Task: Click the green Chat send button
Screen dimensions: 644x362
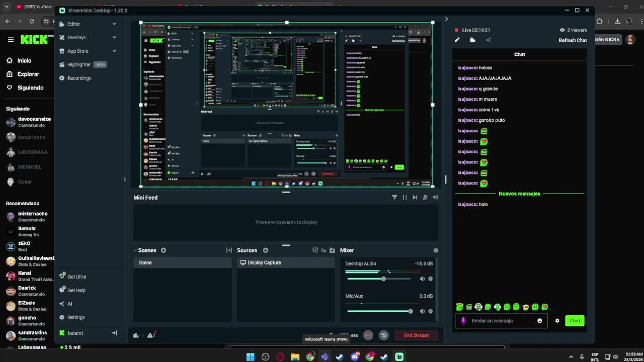Action: tap(575, 321)
